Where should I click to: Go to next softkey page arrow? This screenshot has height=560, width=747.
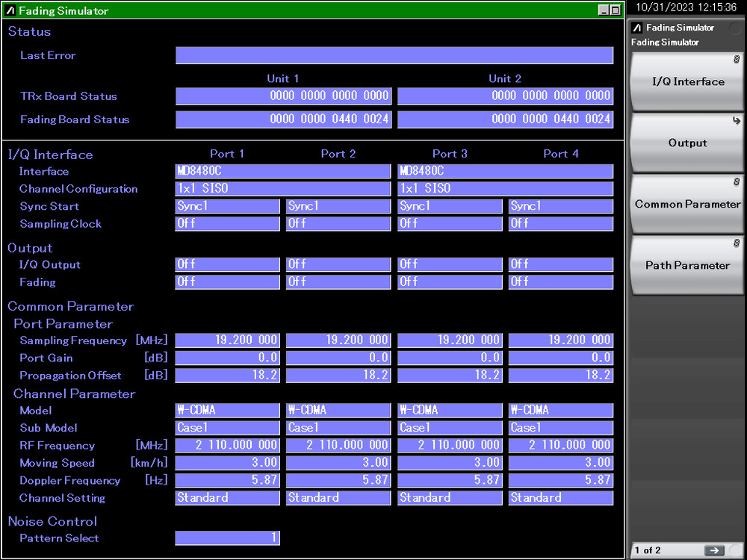[713, 550]
